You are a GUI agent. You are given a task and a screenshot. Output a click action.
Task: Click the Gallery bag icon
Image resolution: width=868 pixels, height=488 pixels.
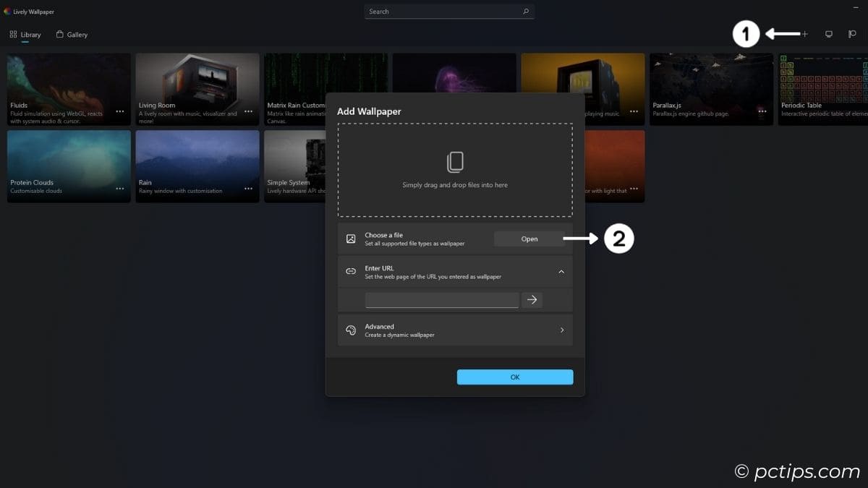[61, 34]
